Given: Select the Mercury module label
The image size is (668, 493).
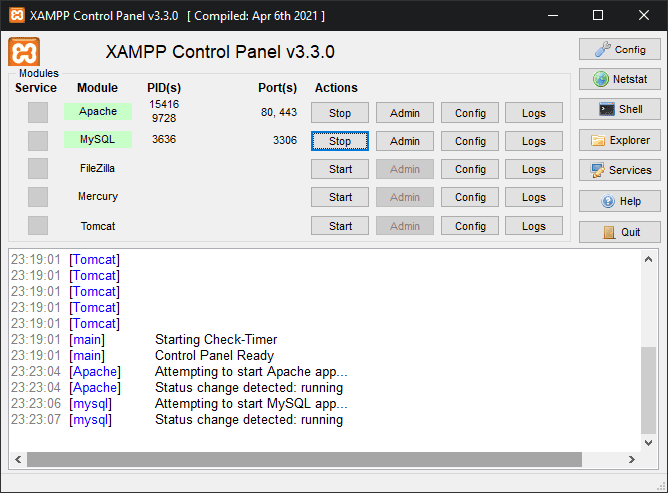Looking at the screenshot, I should [x=98, y=196].
